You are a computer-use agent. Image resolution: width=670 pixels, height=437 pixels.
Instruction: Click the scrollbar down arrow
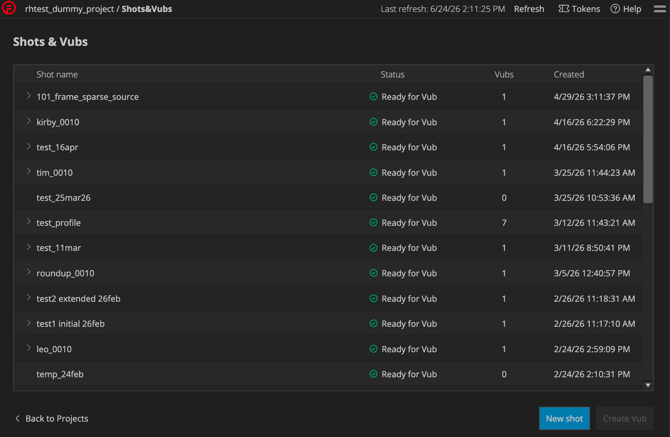tap(648, 385)
